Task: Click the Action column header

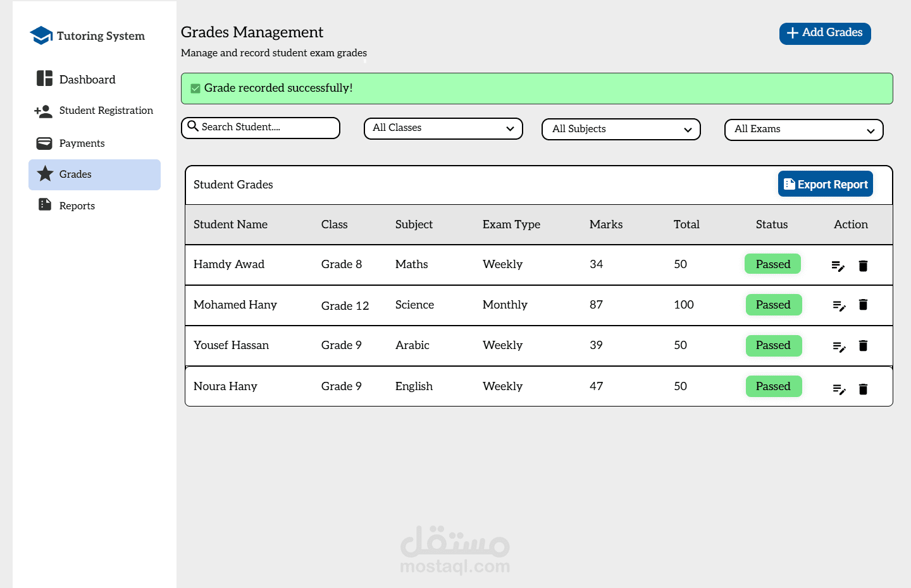Action: pyautogui.click(x=851, y=224)
